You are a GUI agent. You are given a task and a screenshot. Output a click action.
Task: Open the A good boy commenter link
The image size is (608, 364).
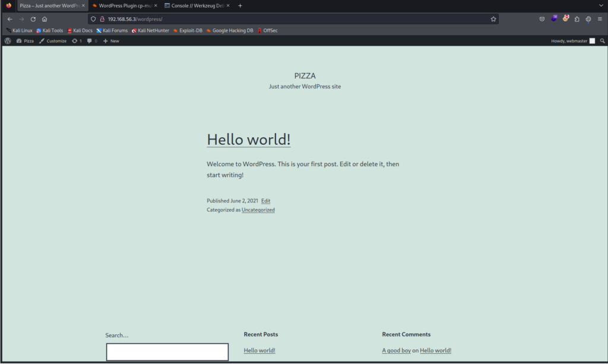(396, 350)
